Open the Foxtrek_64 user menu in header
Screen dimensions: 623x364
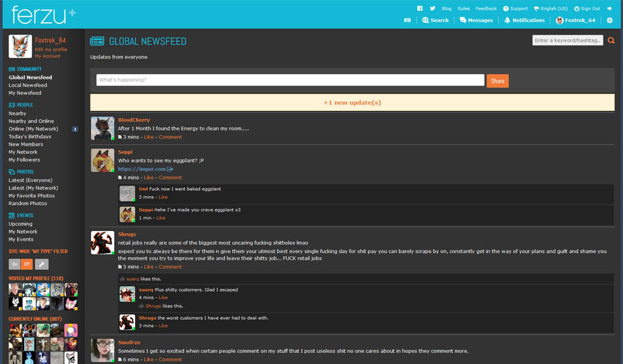[x=576, y=20]
